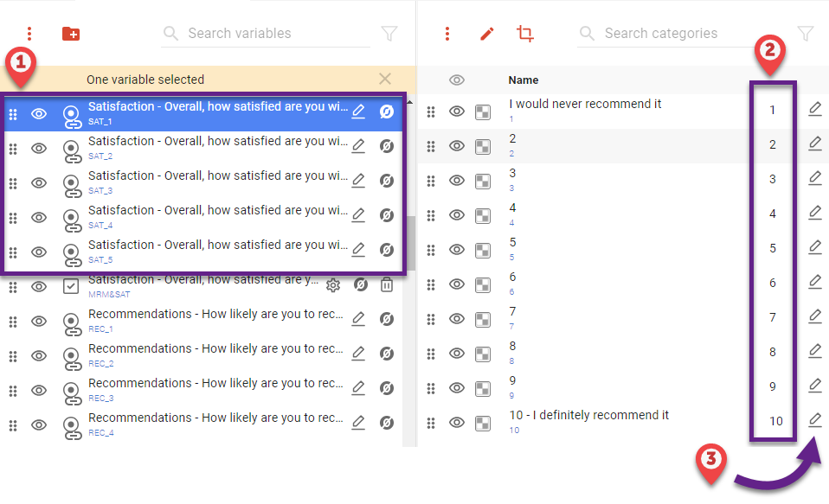
Task: Open settings gear on the MRM&SAT variable
Action: tap(333, 284)
